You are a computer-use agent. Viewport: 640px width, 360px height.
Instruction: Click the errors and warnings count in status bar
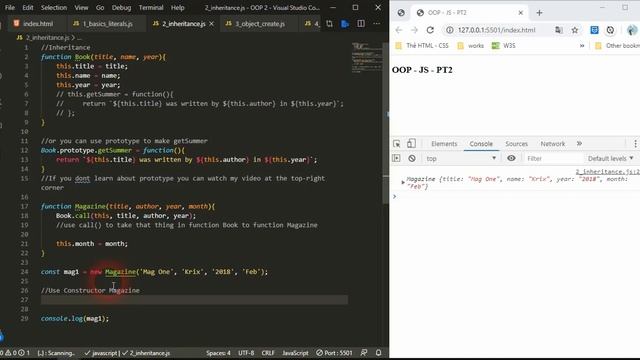pos(15,353)
